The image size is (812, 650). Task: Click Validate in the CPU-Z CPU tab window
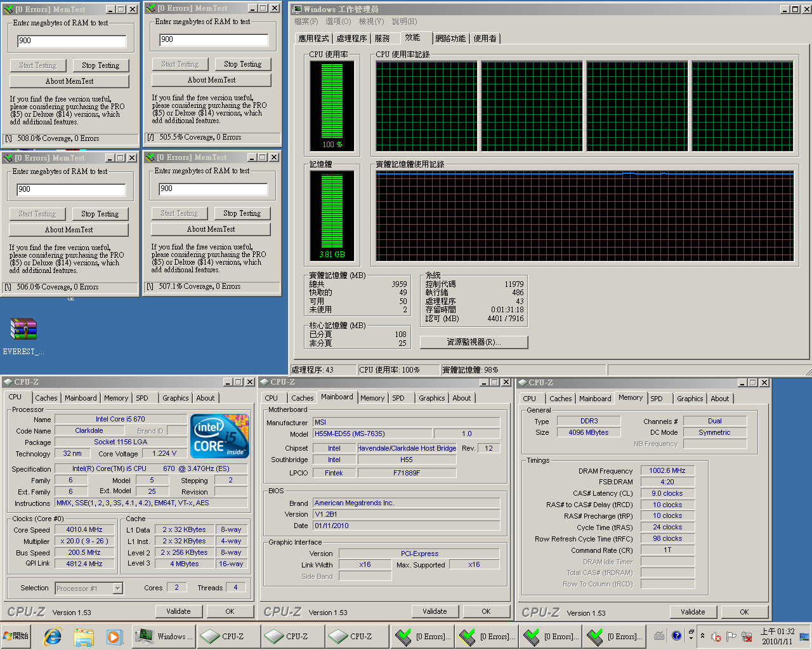(179, 611)
